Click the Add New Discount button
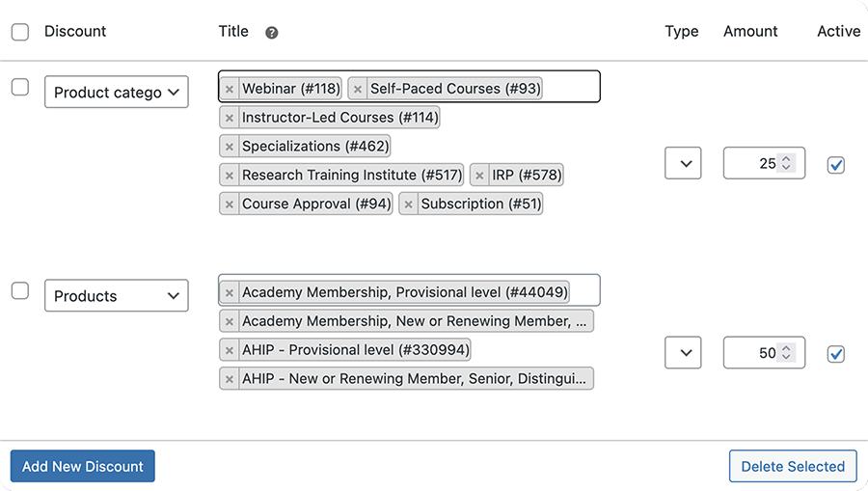Viewport: 868px width, 491px height. 83,466
